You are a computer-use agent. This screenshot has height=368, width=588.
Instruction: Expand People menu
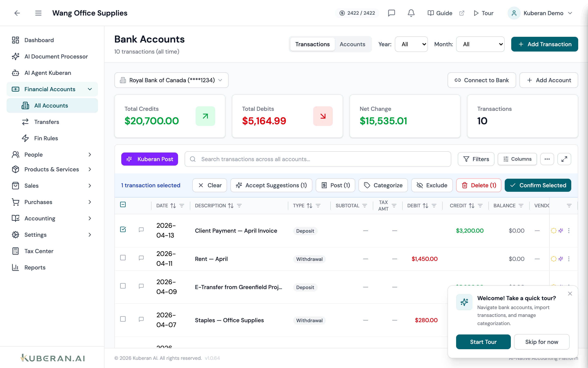pos(52,155)
